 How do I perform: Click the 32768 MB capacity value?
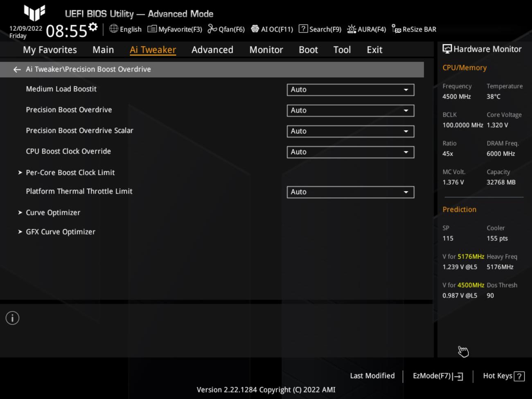[x=501, y=183]
